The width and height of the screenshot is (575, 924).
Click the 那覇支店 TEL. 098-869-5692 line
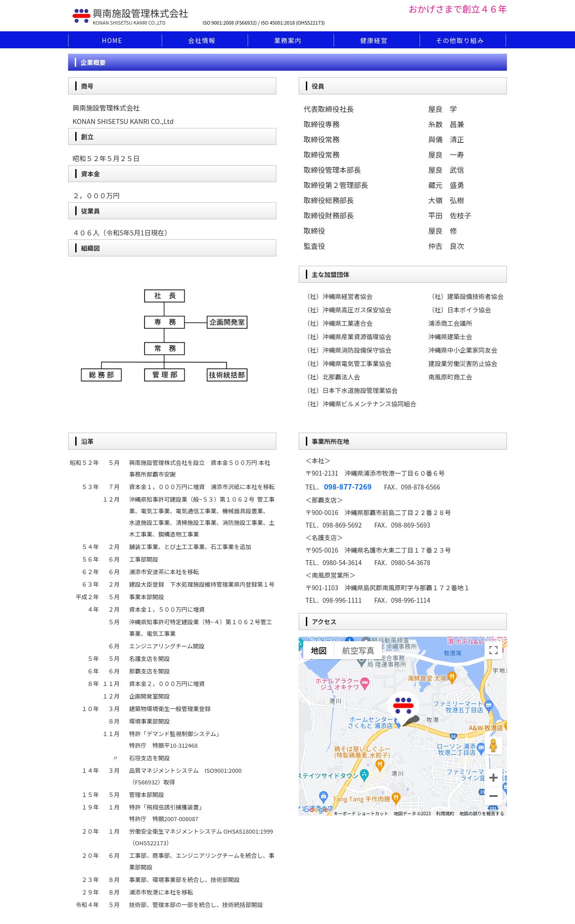click(368, 525)
